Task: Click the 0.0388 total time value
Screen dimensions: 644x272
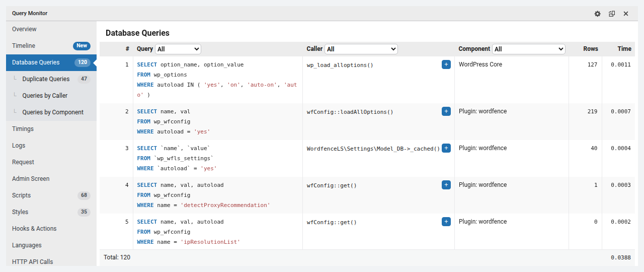Action: click(x=621, y=257)
